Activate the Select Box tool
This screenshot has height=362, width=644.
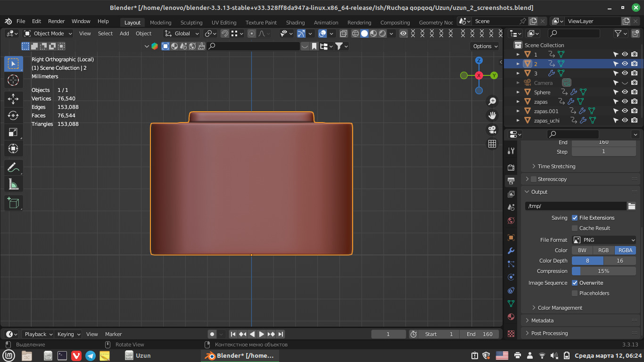click(13, 64)
